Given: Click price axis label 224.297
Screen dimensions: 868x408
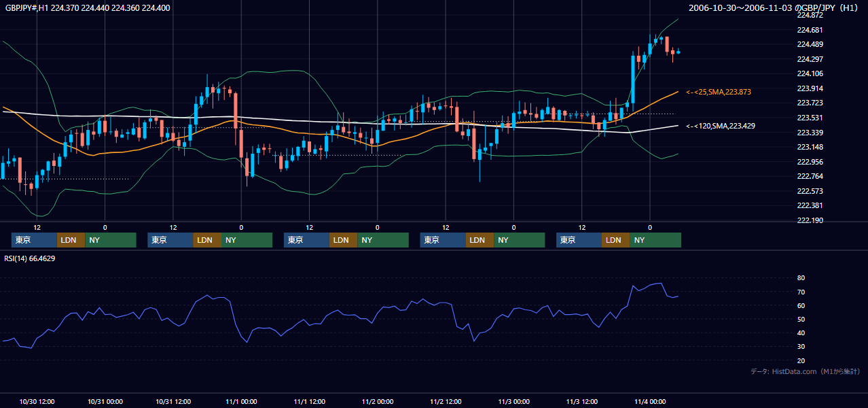Looking at the screenshot, I should coord(810,59).
